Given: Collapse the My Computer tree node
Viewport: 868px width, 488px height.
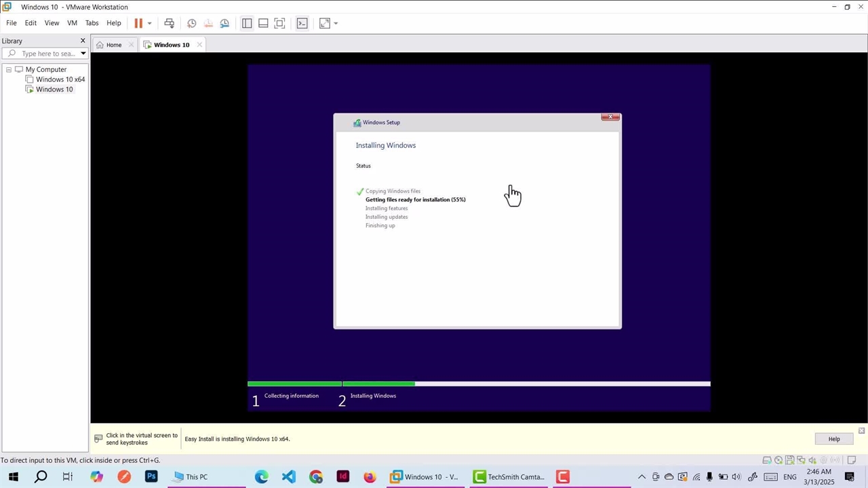Looking at the screenshot, I should tap(9, 69).
